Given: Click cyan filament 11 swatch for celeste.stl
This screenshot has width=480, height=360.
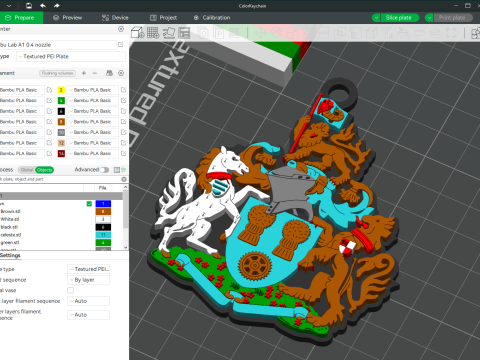Looking at the screenshot, I should 103,235.
